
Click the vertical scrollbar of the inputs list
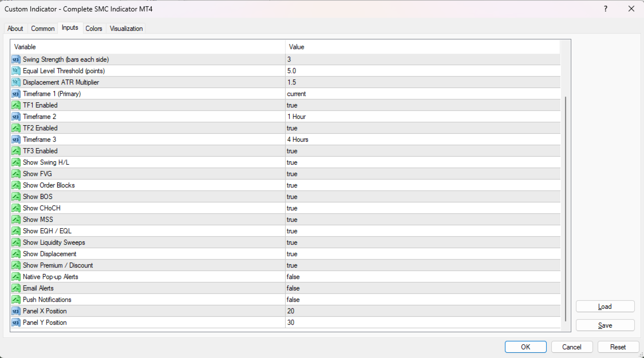click(x=566, y=209)
